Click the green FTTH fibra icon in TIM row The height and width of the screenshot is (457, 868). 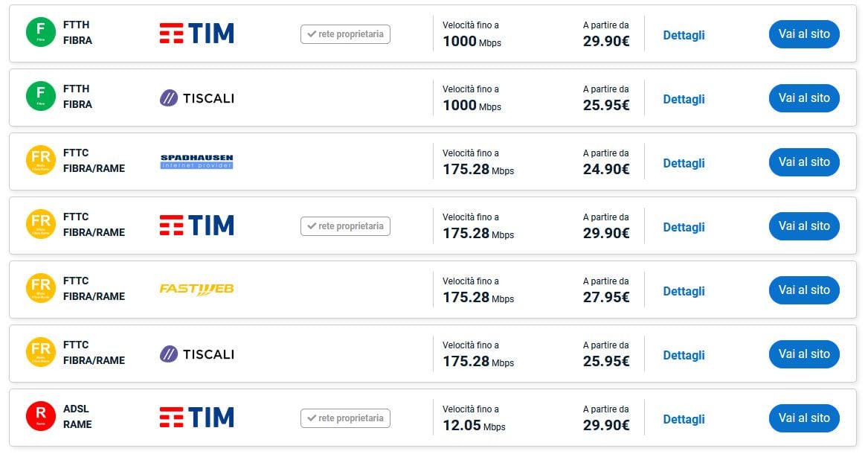[x=41, y=33]
